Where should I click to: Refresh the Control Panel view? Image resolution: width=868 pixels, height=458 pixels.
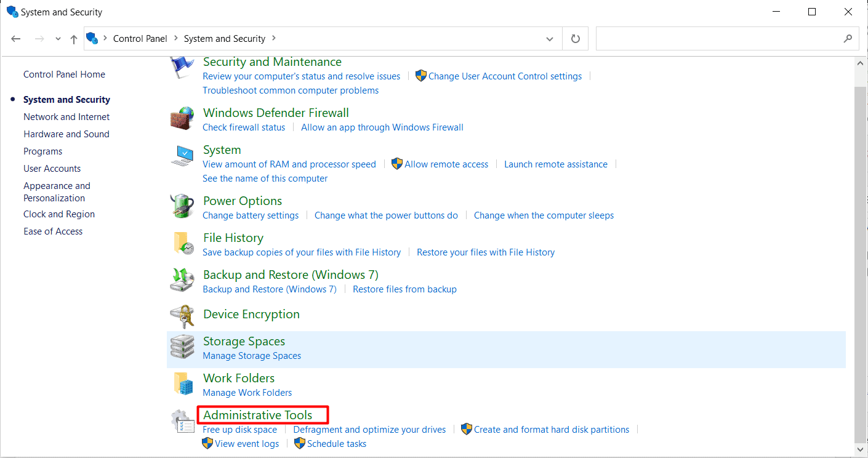pos(576,39)
